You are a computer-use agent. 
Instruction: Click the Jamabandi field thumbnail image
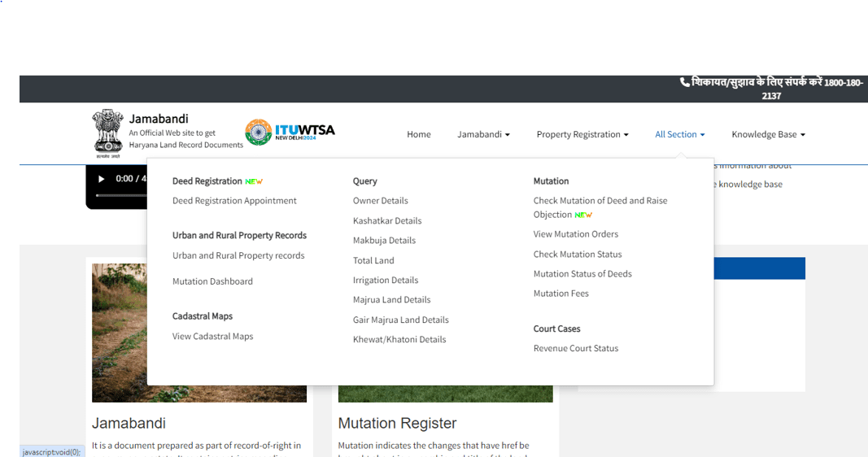[120, 333]
